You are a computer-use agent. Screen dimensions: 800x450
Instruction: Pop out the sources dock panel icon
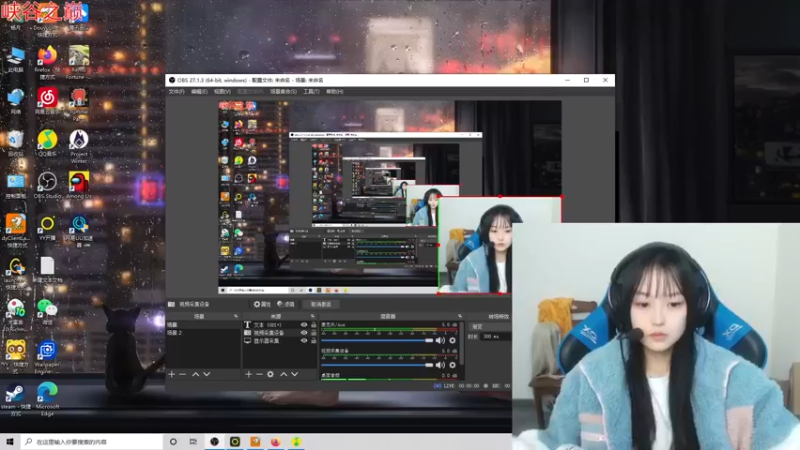(x=313, y=316)
